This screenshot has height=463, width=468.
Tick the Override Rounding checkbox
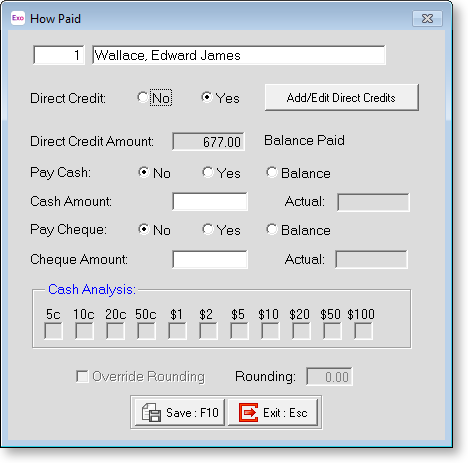coord(82,376)
